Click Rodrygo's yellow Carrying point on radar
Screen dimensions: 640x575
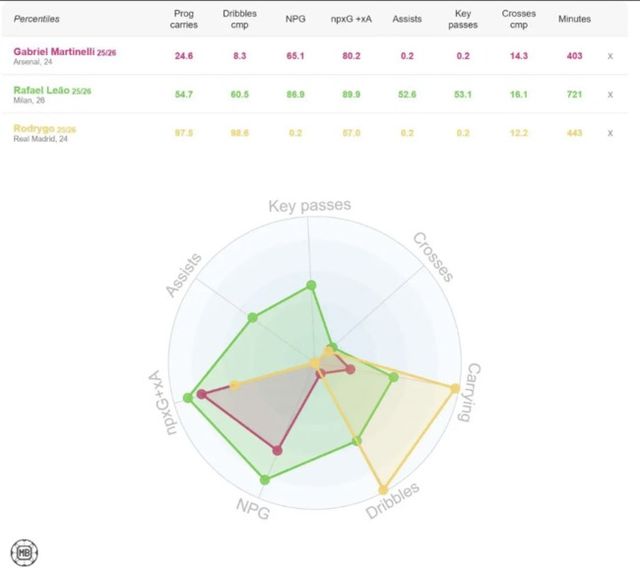click(457, 388)
